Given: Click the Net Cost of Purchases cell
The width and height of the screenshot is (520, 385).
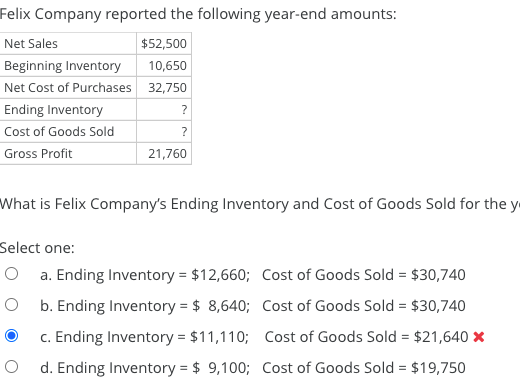Looking at the screenshot, I should (x=68, y=88).
